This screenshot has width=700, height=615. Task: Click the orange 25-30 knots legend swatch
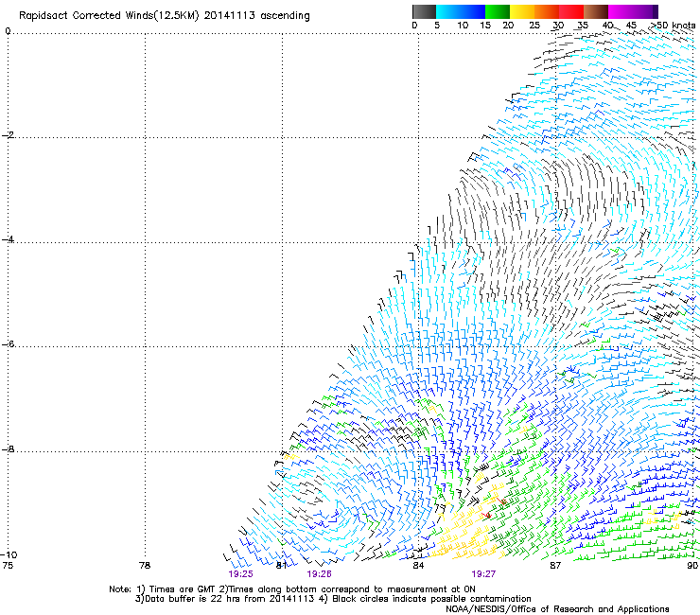coord(547,11)
